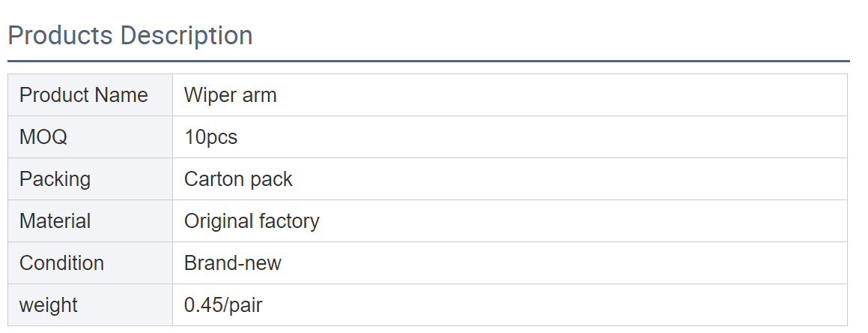The width and height of the screenshot is (868, 333).
Task: Click the word factory in Material row
Action: coord(289,221)
